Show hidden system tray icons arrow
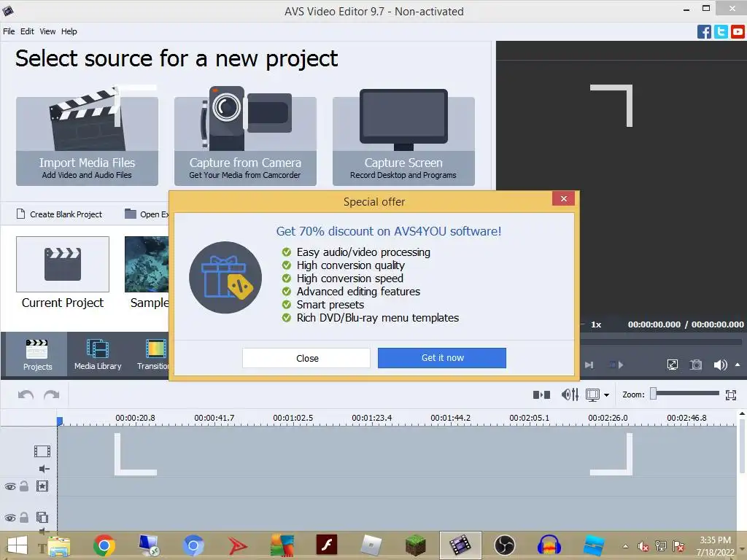 [x=625, y=547]
